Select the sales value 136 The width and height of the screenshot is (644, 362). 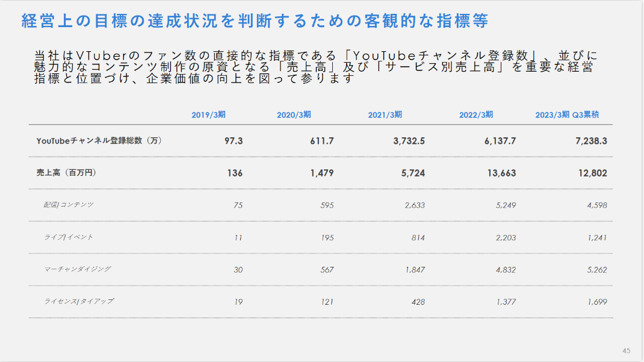pos(235,173)
